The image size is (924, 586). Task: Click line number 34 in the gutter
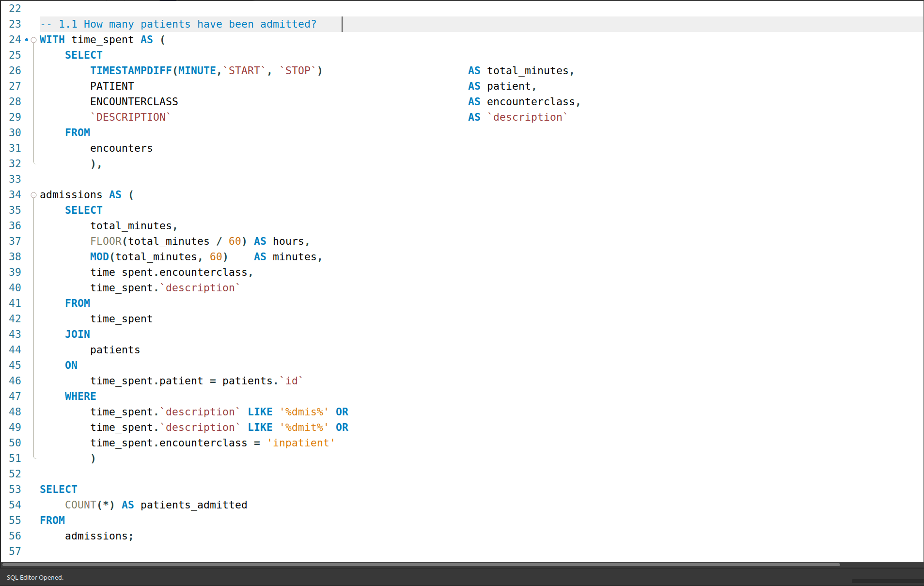[x=15, y=195]
